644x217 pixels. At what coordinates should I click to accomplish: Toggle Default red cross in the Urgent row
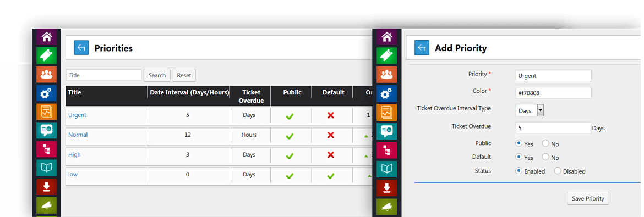click(331, 116)
